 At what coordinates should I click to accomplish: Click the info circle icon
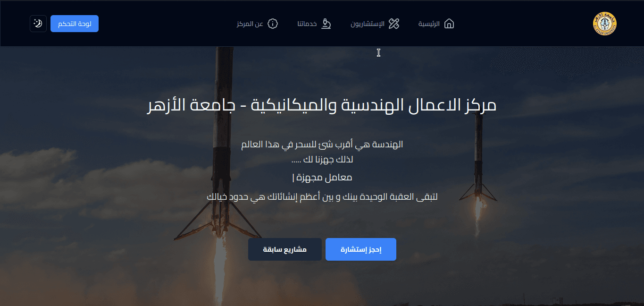point(273,24)
